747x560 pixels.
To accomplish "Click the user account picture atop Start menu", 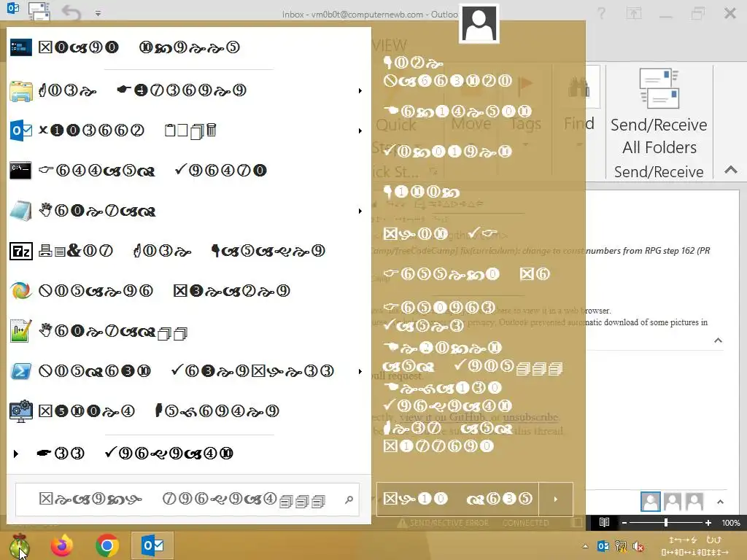I will [x=479, y=24].
